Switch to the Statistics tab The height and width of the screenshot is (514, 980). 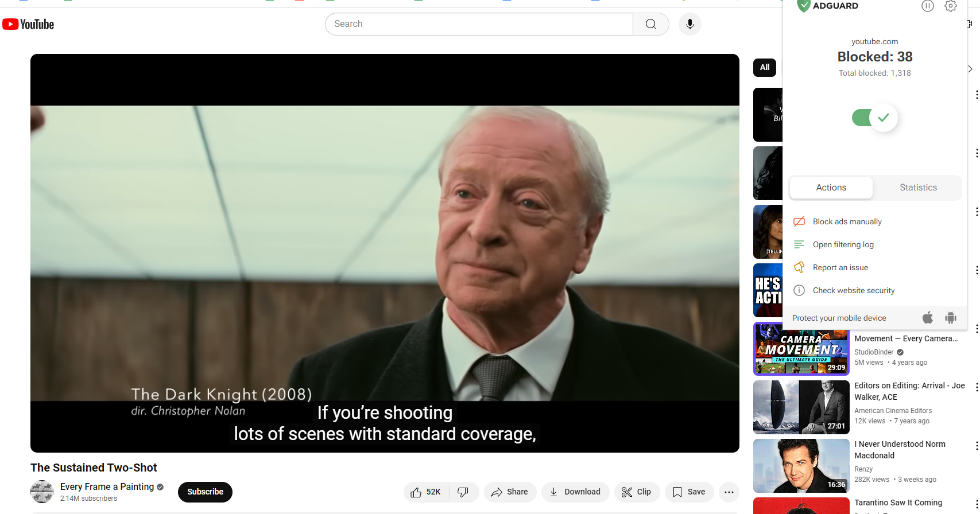pyautogui.click(x=918, y=188)
